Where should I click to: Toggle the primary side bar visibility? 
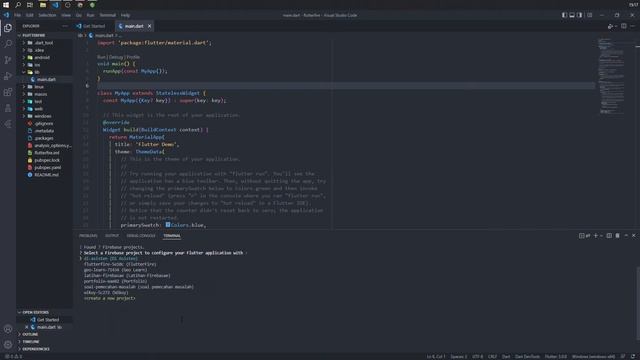[564, 15]
